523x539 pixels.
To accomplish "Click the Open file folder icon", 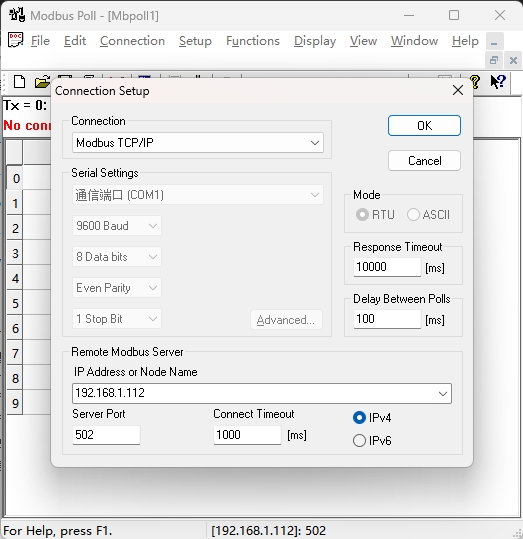I will pos(42,82).
